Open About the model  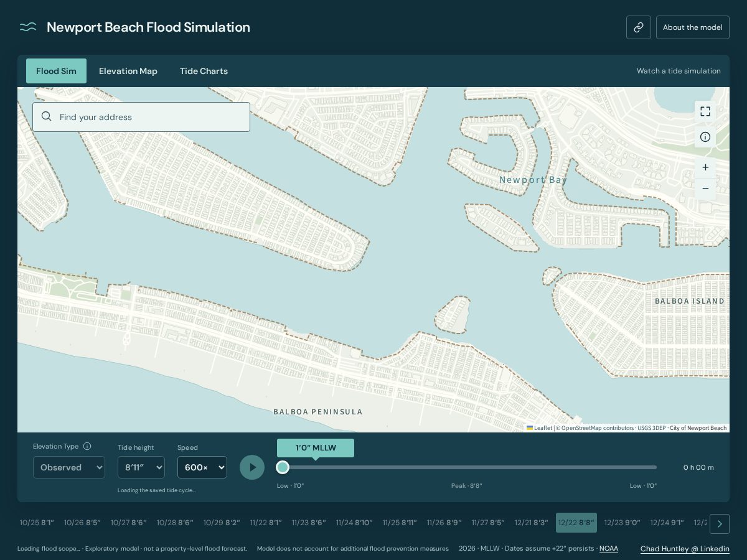[693, 27]
